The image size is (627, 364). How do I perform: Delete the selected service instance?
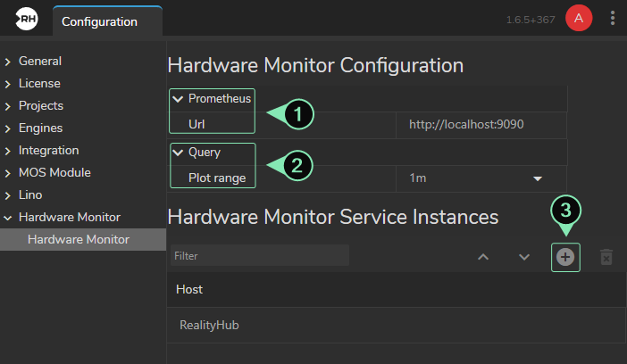pyautogui.click(x=606, y=257)
